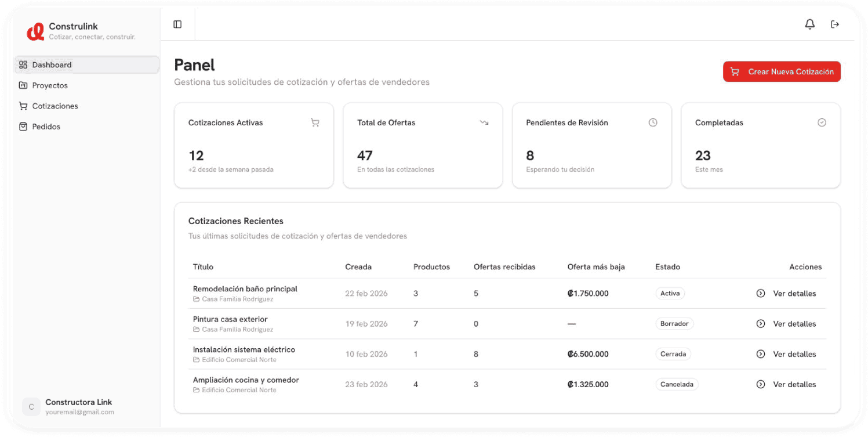
Task: Click the clock icon on Pendientes de Revisión
Action: point(653,122)
